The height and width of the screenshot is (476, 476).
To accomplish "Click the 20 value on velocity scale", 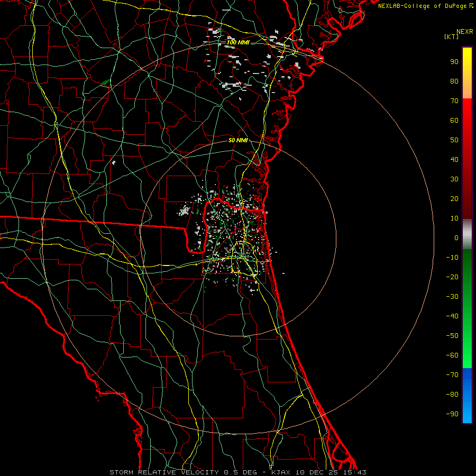I will pos(454,199).
